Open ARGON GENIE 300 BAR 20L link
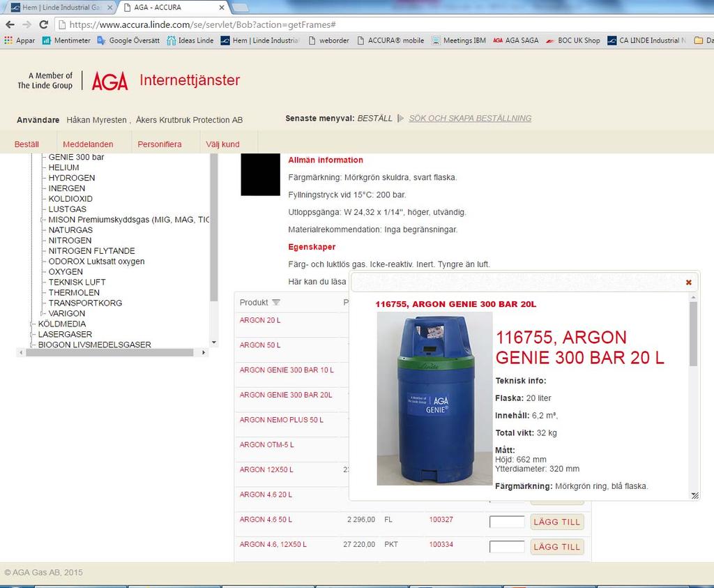The image size is (714, 588). coord(285,395)
